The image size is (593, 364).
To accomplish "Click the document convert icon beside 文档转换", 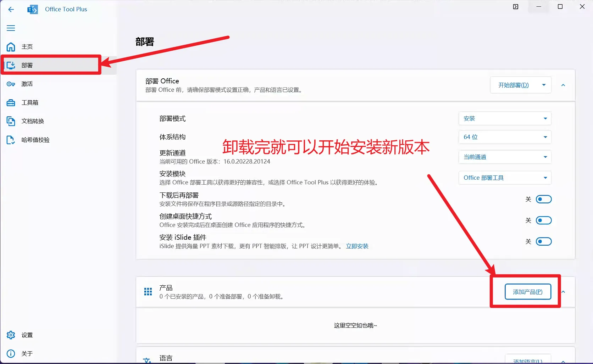I will [x=11, y=121].
